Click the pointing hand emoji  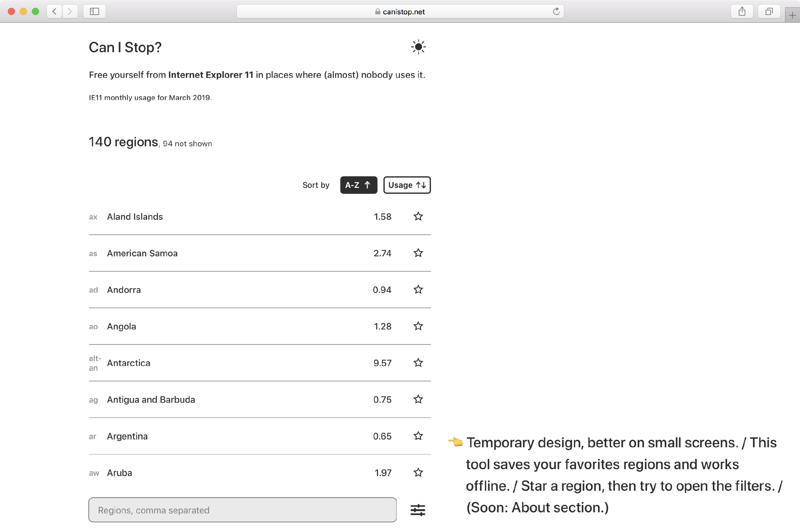pyautogui.click(x=455, y=442)
